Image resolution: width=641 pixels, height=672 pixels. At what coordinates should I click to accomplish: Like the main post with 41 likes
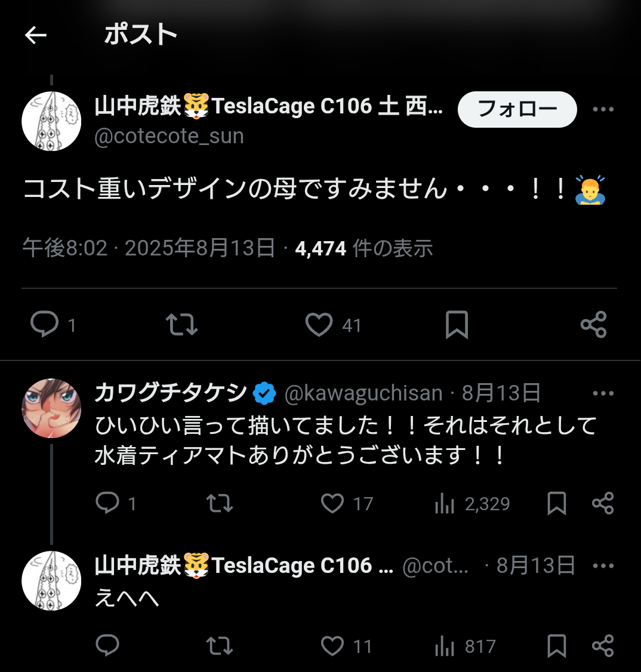point(319,325)
